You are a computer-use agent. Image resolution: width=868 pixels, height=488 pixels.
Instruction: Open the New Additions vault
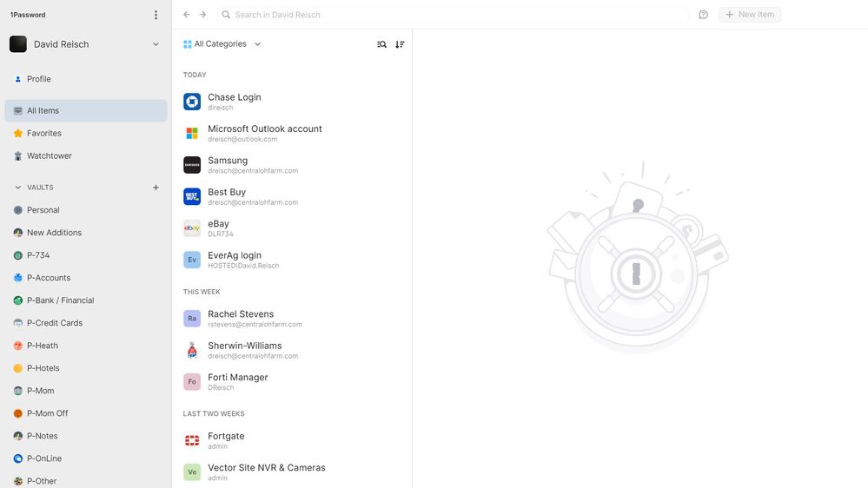pyautogui.click(x=86, y=233)
